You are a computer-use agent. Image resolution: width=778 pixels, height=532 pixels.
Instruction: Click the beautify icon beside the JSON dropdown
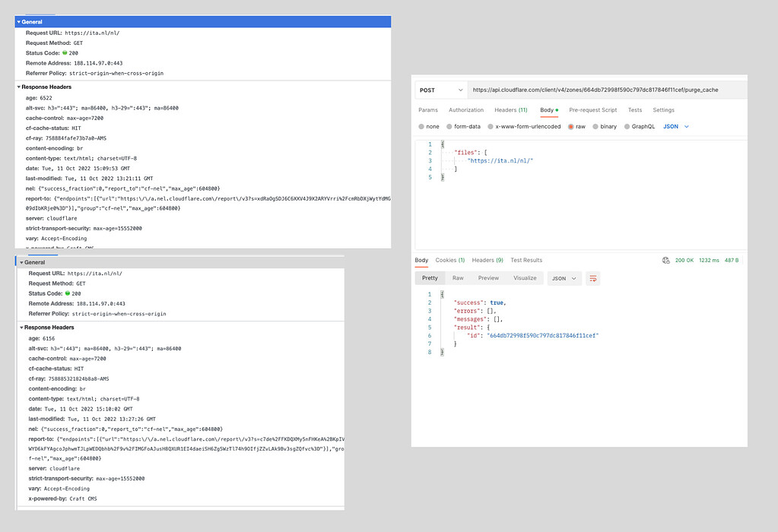coord(593,278)
